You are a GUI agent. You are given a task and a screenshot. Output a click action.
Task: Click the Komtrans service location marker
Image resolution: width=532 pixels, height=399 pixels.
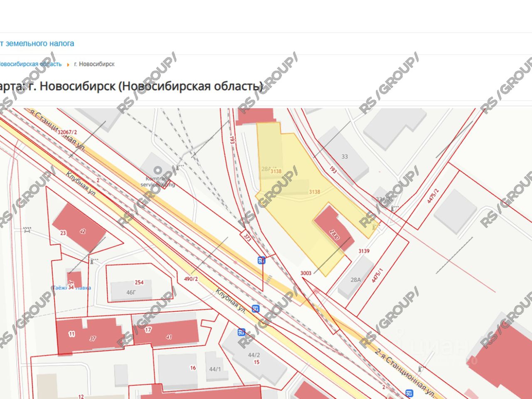[x=158, y=170]
